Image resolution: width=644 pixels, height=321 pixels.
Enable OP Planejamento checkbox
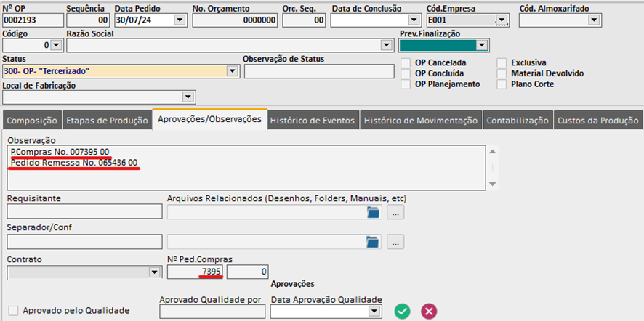(x=406, y=84)
